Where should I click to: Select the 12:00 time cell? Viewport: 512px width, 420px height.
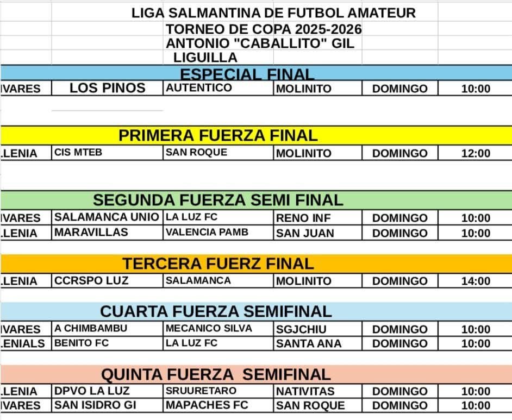(x=475, y=154)
